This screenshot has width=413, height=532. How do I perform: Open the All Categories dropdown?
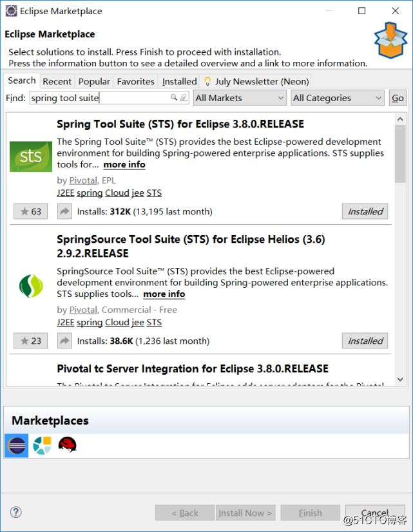338,98
